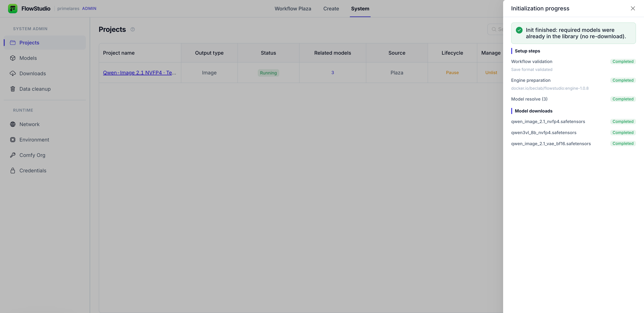Open the Network runtime page
This screenshot has height=313, width=644.
45,124
